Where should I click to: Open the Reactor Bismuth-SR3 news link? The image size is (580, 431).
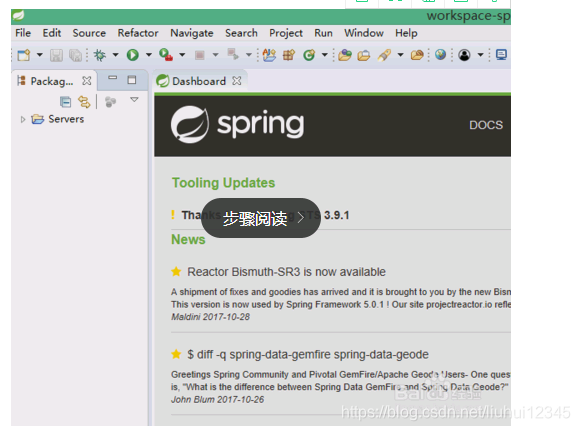(x=286, y=272)
